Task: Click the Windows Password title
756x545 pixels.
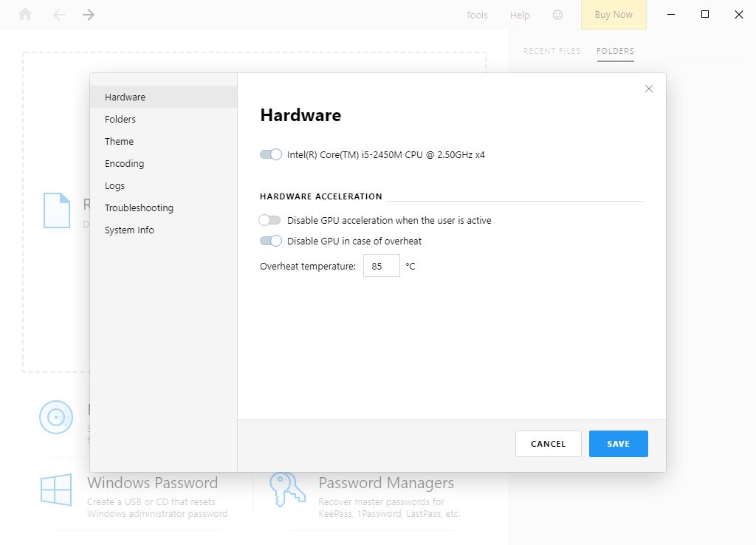Action: click(152, 482)
